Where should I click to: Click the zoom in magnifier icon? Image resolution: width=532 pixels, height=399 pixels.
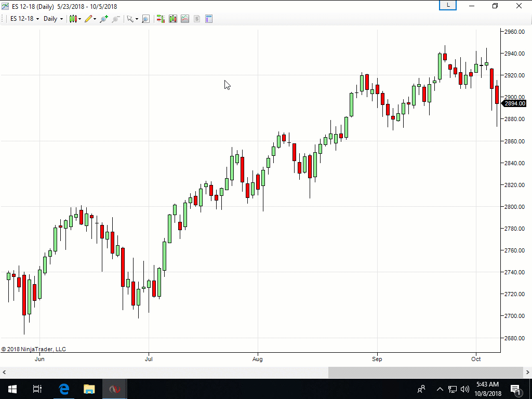click(104, 19)
